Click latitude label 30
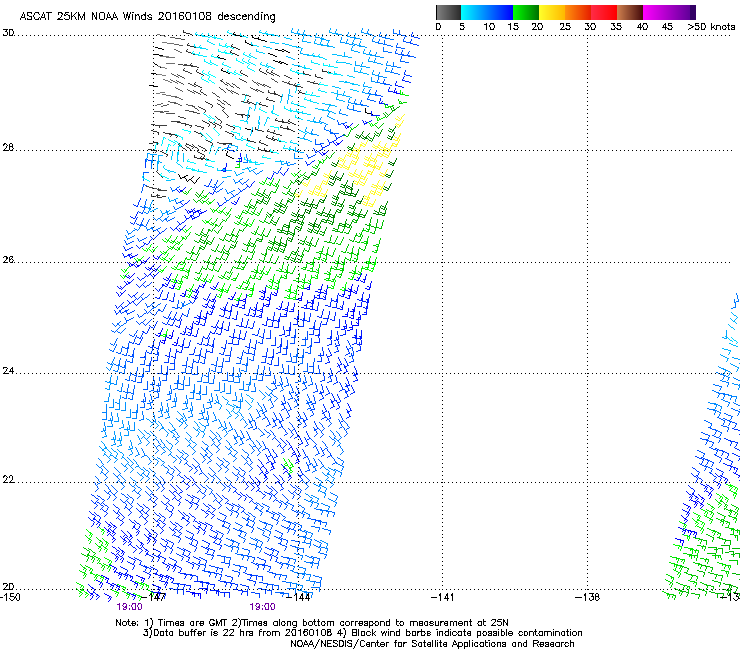 coord(8,33)
